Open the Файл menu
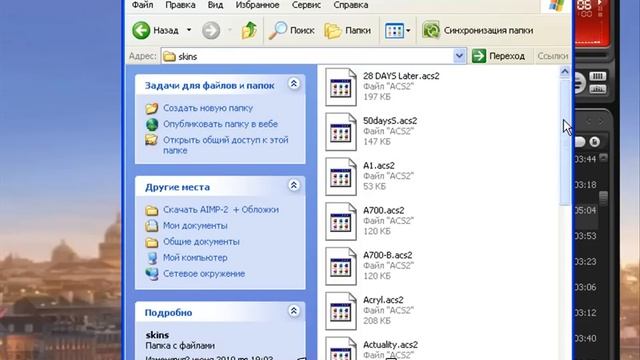The width and height of the screenshot is (640, 360). pyautogui.click(x=143, y=5)
